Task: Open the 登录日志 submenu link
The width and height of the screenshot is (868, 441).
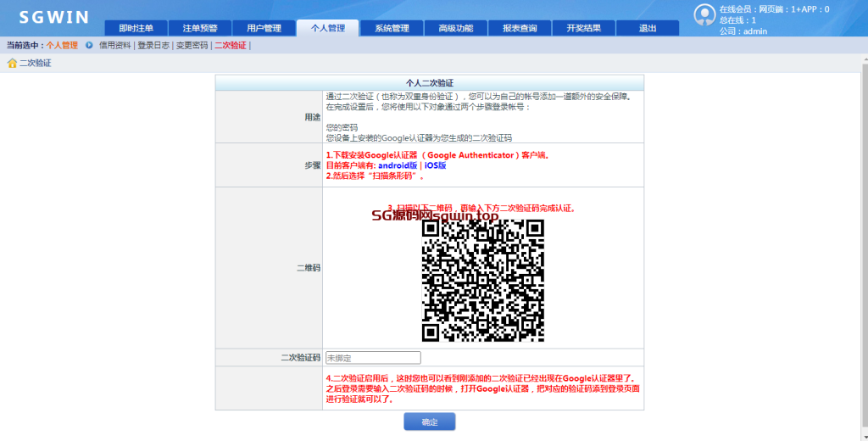Action: click(x=153, y=46)
